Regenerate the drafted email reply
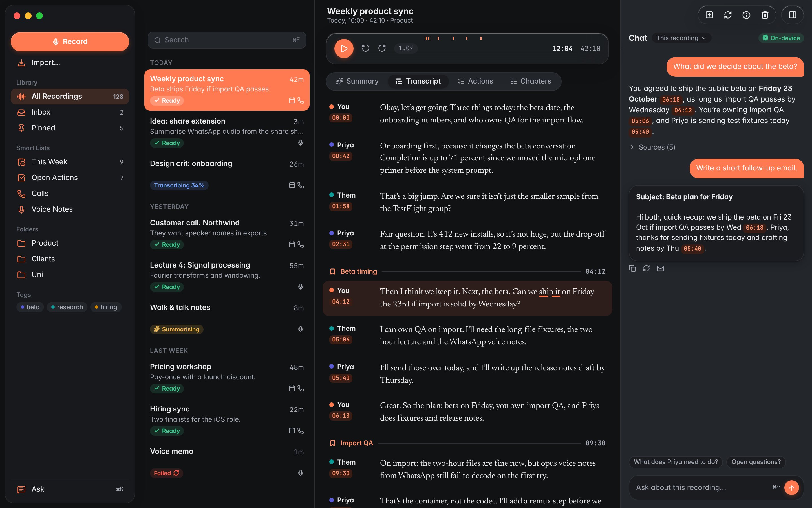 coord(646,268)
